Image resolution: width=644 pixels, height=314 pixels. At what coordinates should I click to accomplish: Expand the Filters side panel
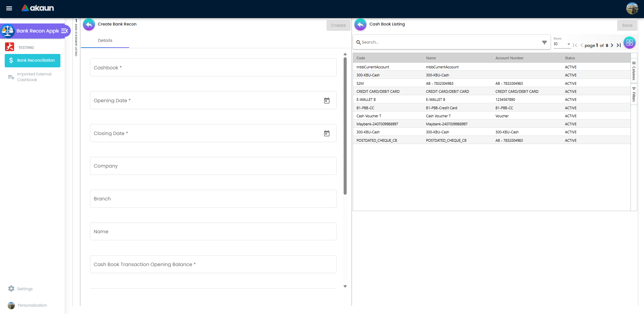click(634, 95)
